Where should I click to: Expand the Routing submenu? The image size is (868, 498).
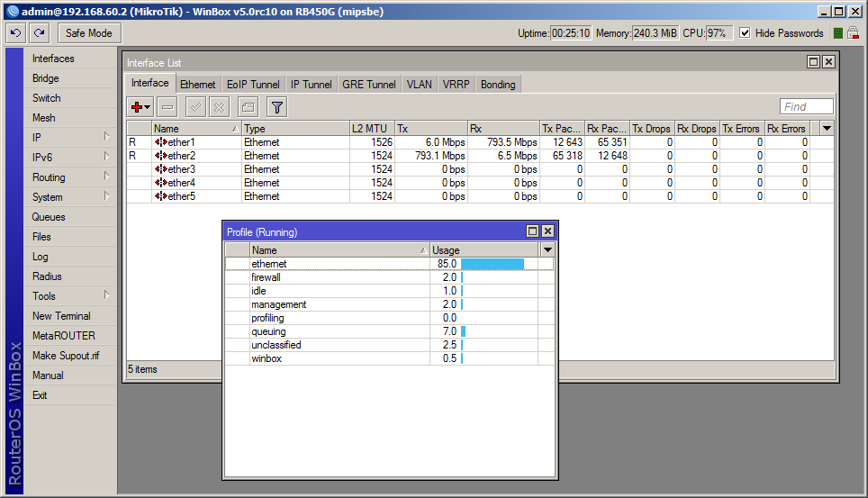coord(106,177)
